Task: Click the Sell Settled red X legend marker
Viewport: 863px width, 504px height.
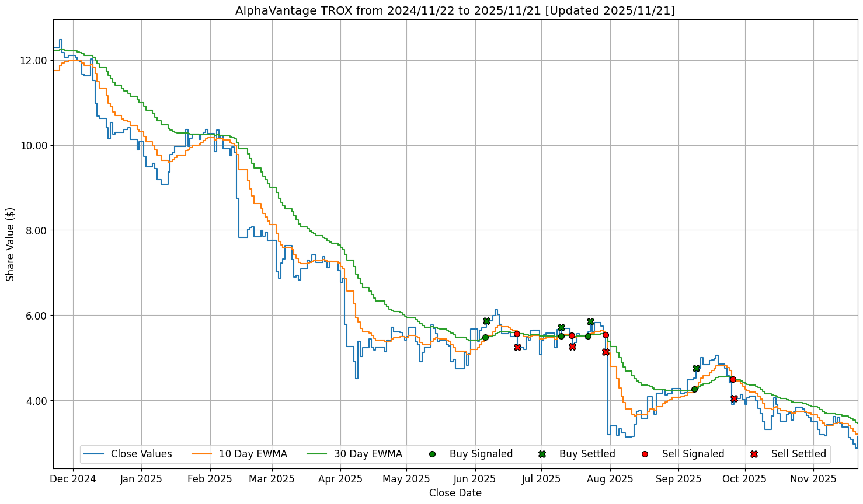Action: pos(754,454)
